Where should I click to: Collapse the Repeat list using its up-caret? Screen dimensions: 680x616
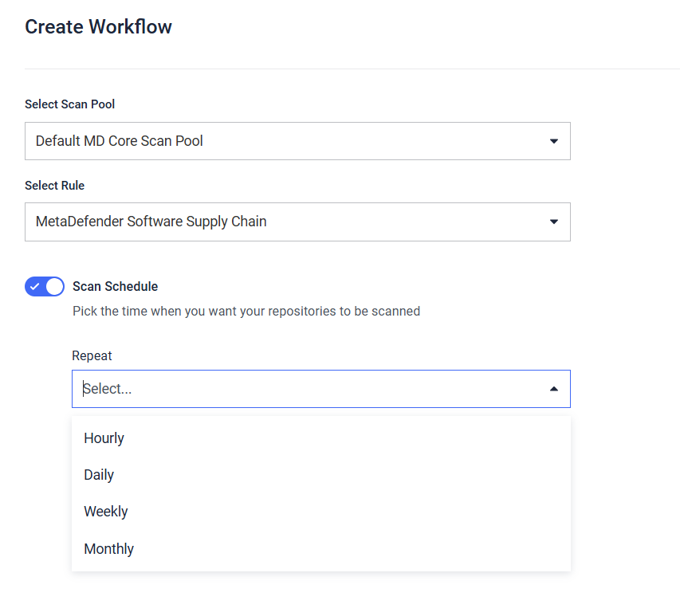pyautogui.click(x=554, y=389)
